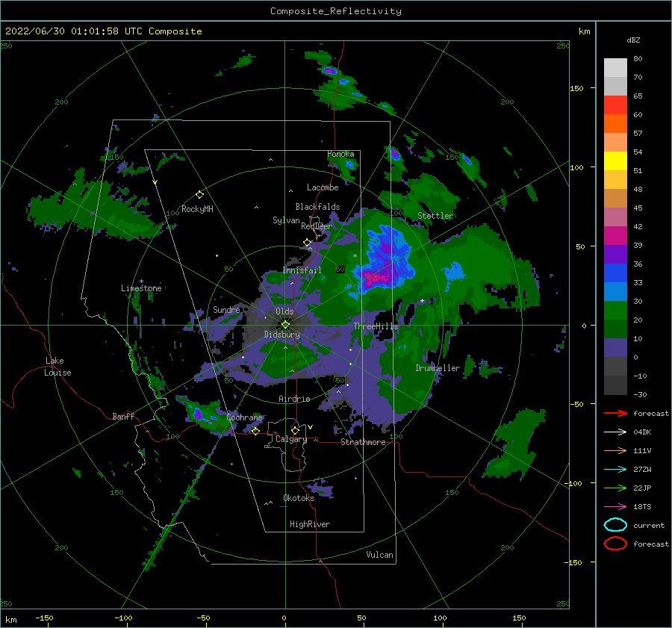Click the Stettler city label
The height and width of the screenshot is (628, 672).
(435, 216)
